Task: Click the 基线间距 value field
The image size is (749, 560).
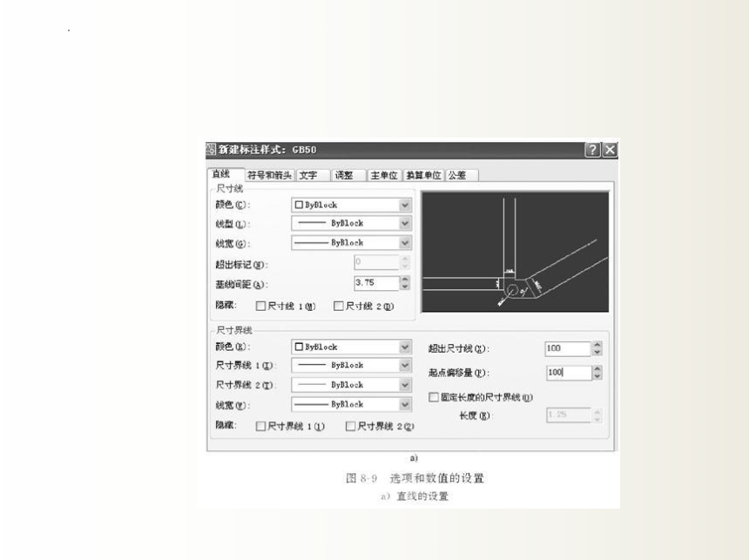Action: click(376, 283)
